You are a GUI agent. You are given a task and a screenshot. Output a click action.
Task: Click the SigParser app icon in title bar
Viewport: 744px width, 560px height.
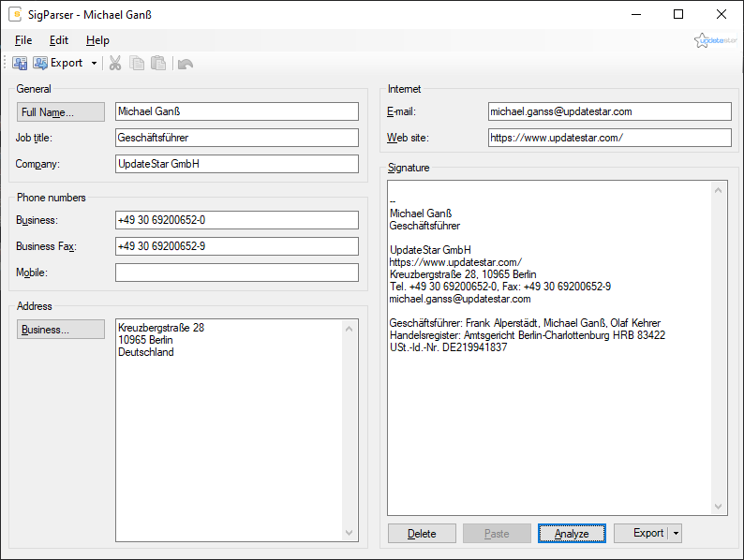click(15, 14)
